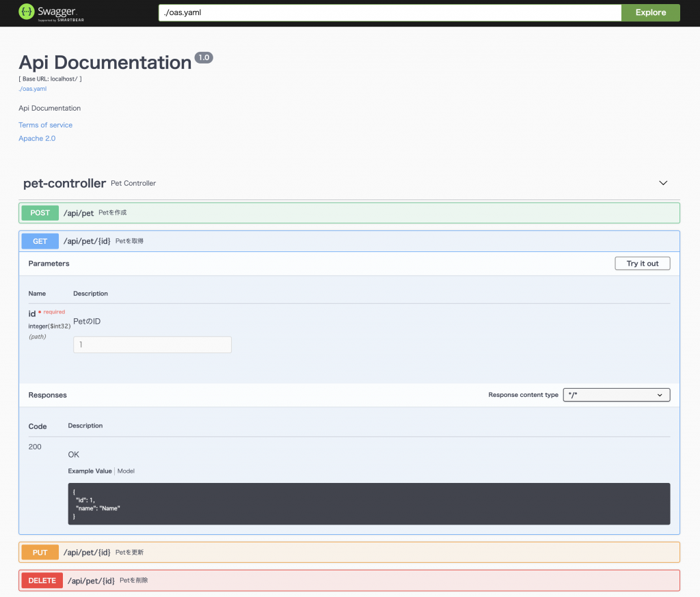Expand the POST /api/pet operation
Screen dimensions: 700x597
pos(349,213)
